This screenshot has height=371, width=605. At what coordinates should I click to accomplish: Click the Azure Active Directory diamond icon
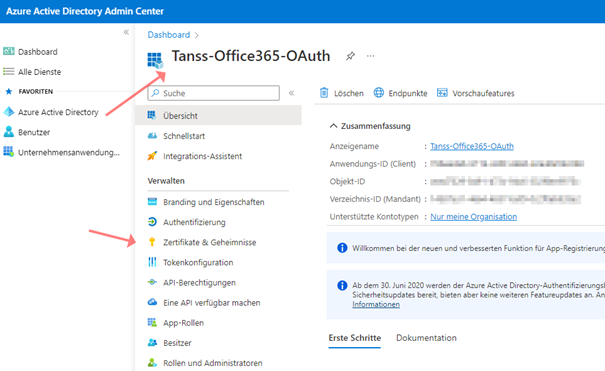[x=8, y=112]
